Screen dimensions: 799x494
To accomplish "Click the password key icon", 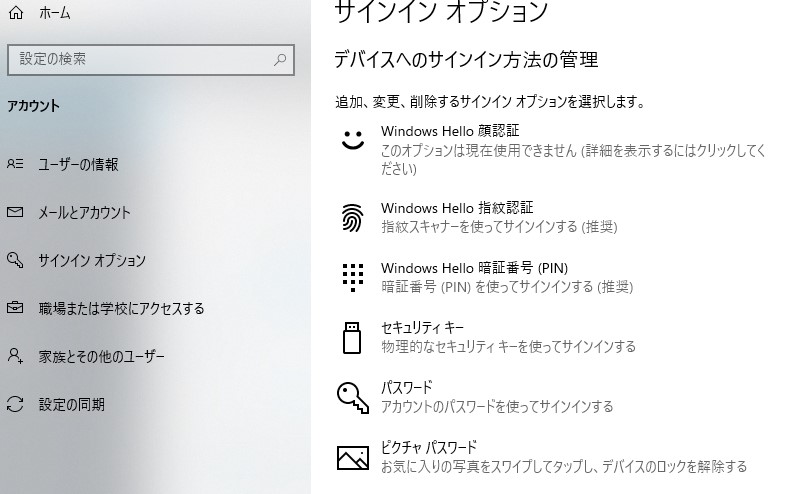I will point(353,398).
